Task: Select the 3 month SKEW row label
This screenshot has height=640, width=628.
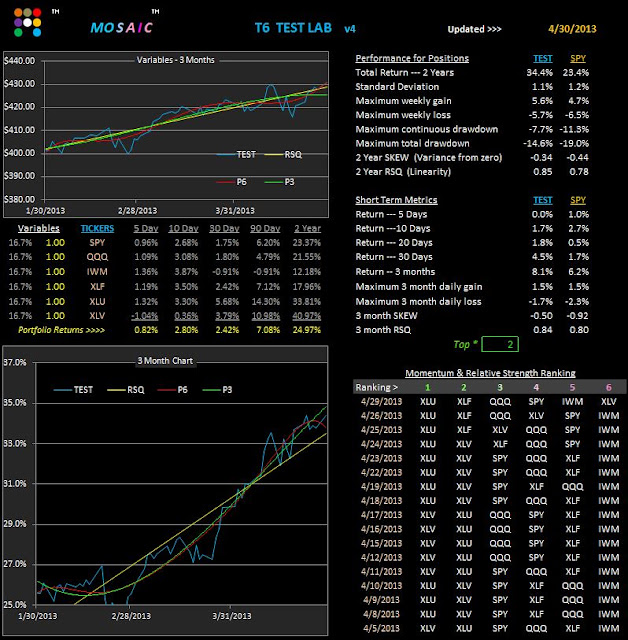Action: (x=386, y=316)
